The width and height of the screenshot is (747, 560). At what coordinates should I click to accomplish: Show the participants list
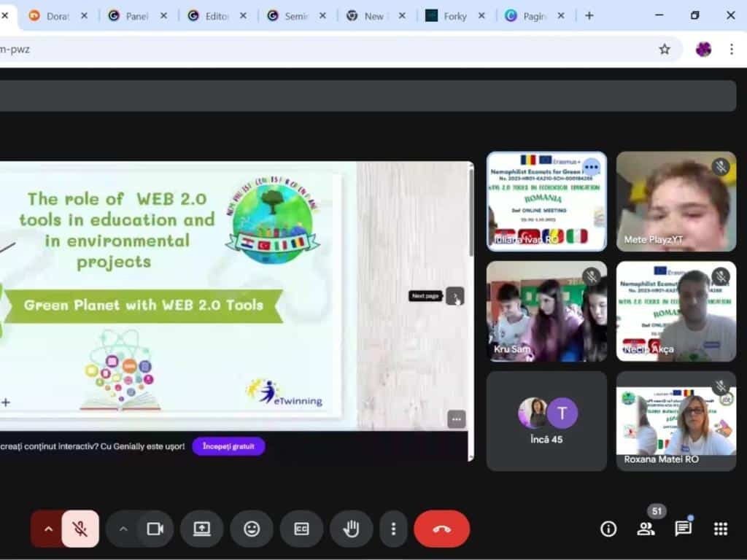tap(646, 529)
